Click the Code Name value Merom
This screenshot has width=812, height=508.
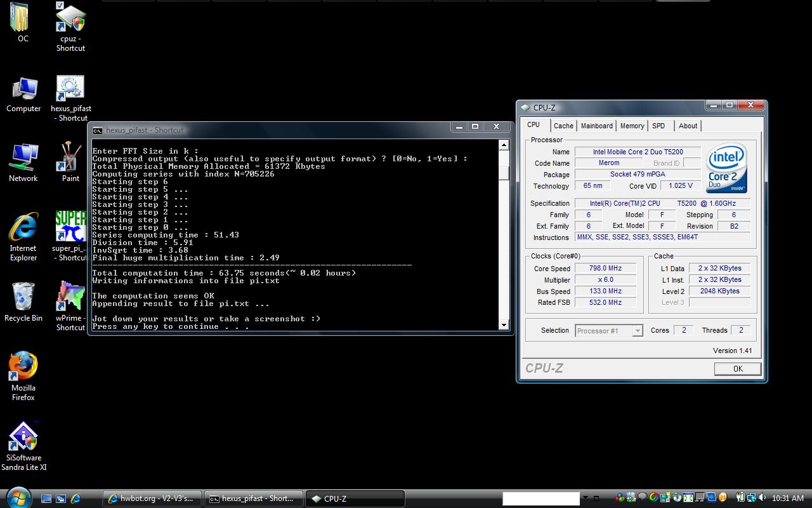[608, 163]
